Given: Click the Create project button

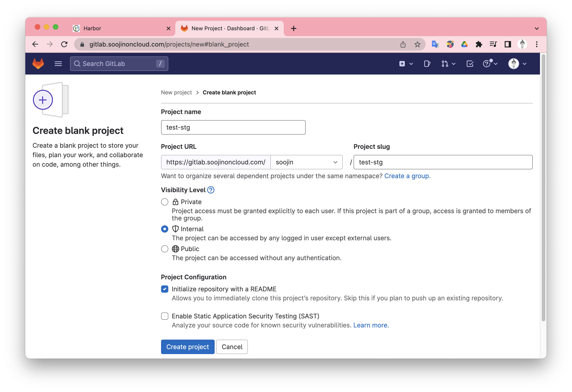Looking at the screenshot, I should point(188,347).
